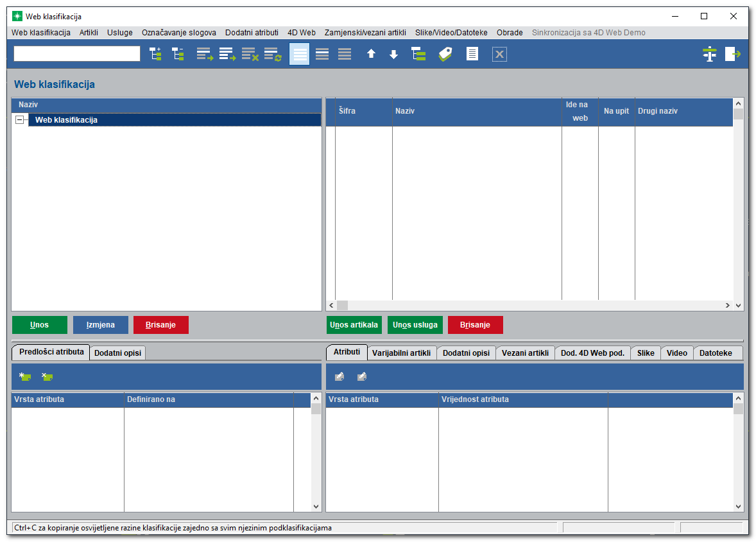Toggle the last of three list view buttons
The width and height of the screenshot is (756, 542).
[345, 55]
